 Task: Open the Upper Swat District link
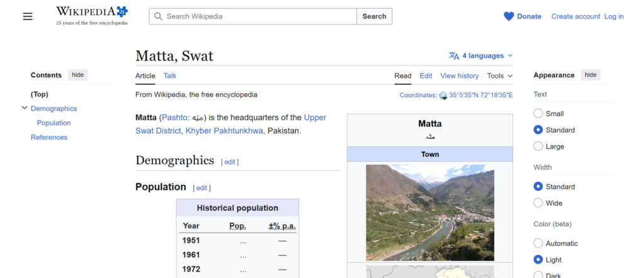coord(231,124)
